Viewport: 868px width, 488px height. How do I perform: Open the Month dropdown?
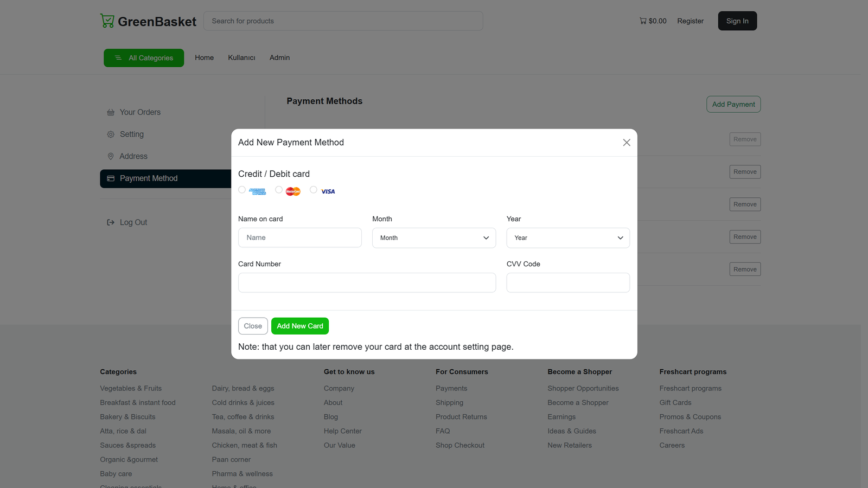(x=433, y=238)
